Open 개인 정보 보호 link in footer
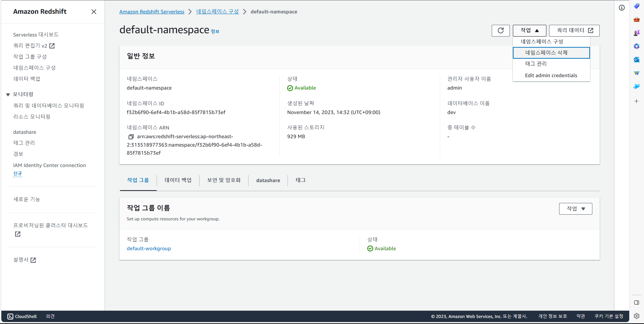The width and height of the screenshot is (644, 324). 552,316
